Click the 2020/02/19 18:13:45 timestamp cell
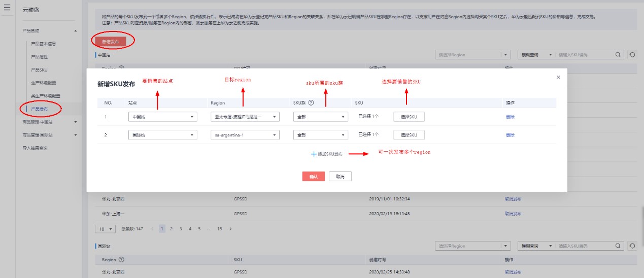 (389, 214)
